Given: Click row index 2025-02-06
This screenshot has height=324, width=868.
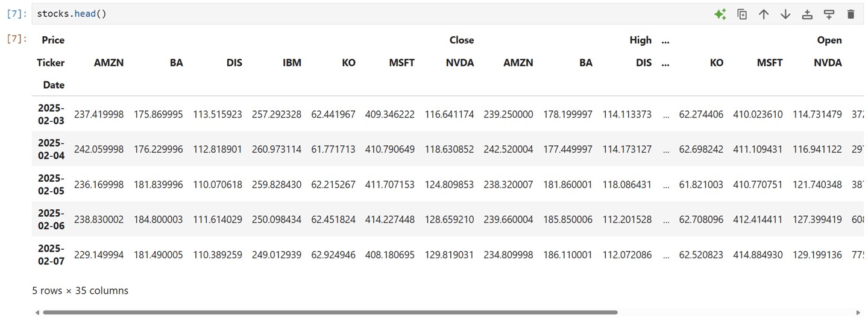Looking at the screenshot, I should (51, 219).
